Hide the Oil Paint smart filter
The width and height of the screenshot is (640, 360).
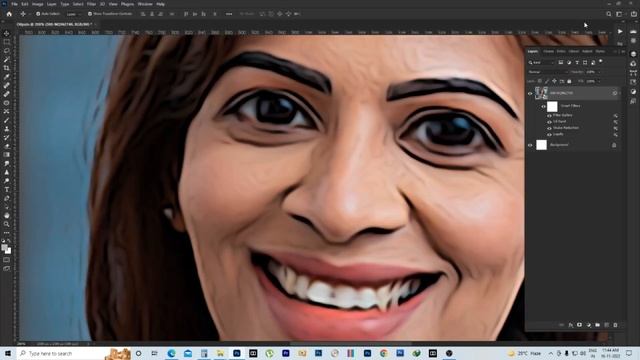(549, 122)
